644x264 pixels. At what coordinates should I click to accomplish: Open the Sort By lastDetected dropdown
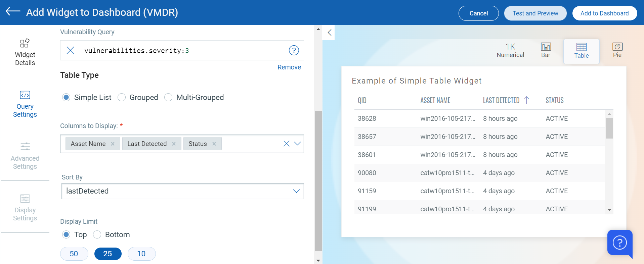point(183,191)
